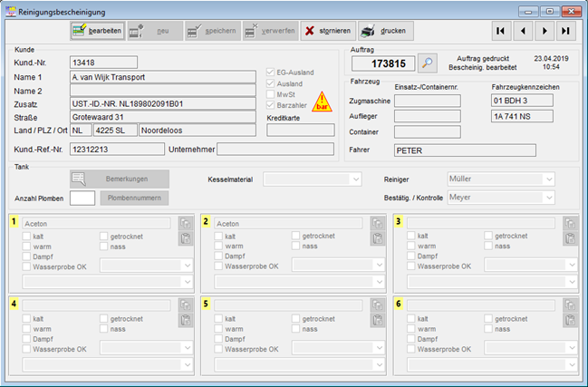Toggle the EG-Ausland checkbox
The image size is (588, 387).
coord(271,73)
